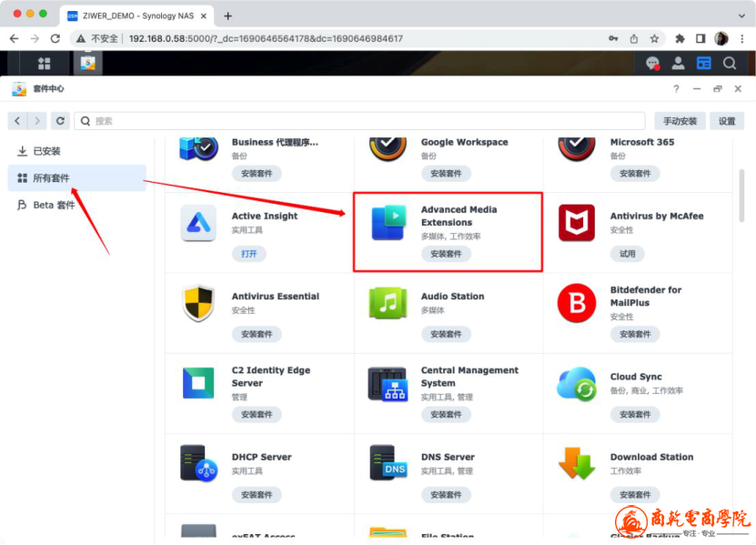The height and width of the screenshot is (545, 756).
Task: Install the Antivirus Essential package
Action: [x=257, y=334]
